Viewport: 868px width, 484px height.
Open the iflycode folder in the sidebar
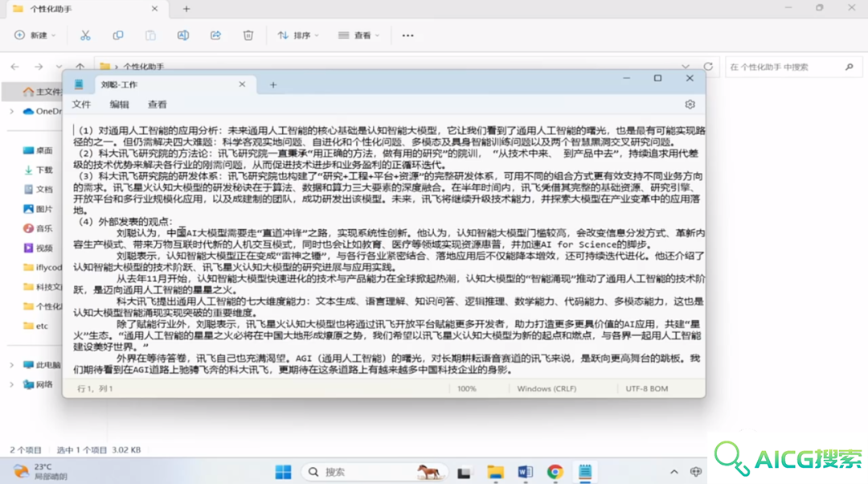(42, 268)
